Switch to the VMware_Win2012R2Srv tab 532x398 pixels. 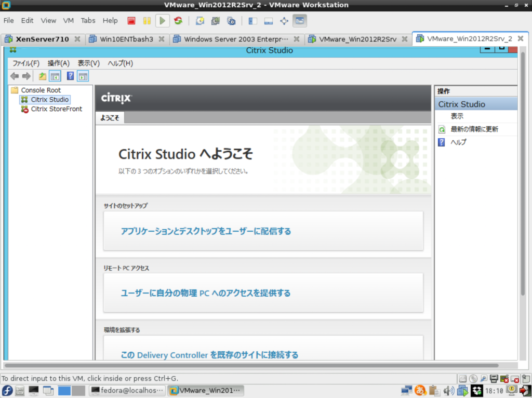(357, 39)
